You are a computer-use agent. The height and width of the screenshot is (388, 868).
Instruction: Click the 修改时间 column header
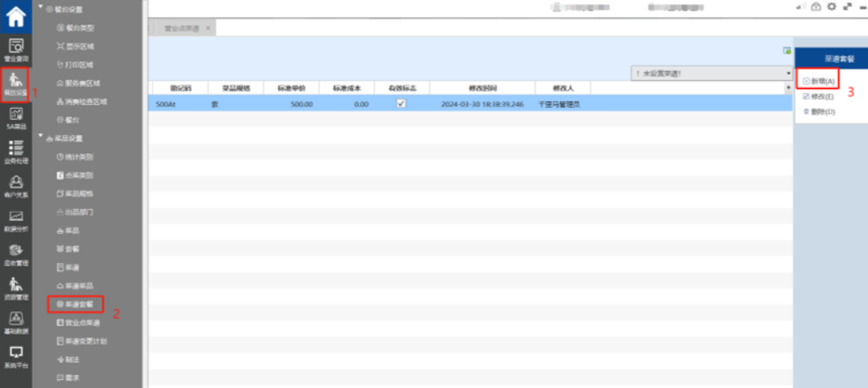[482, 87]
